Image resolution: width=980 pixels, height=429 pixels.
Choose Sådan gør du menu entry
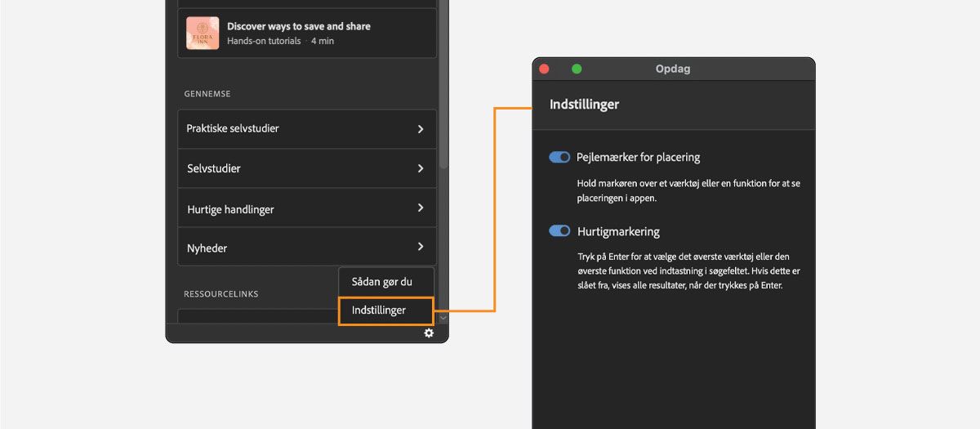click(x=381, y=281)
